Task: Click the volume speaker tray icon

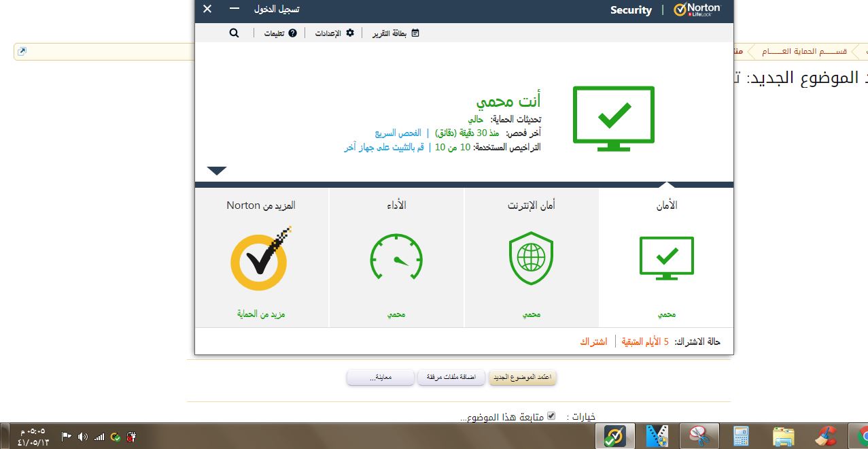Action: click(83, 436)
